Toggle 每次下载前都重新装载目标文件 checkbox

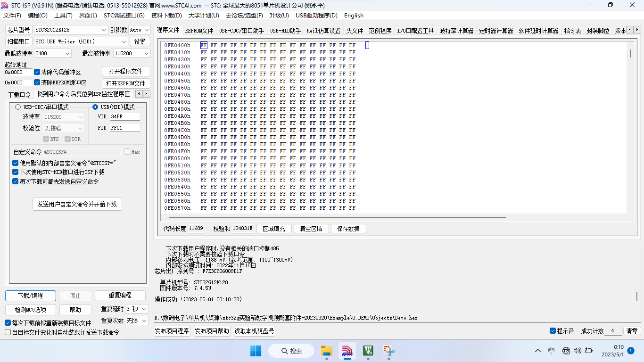click(x=8, y=323)
